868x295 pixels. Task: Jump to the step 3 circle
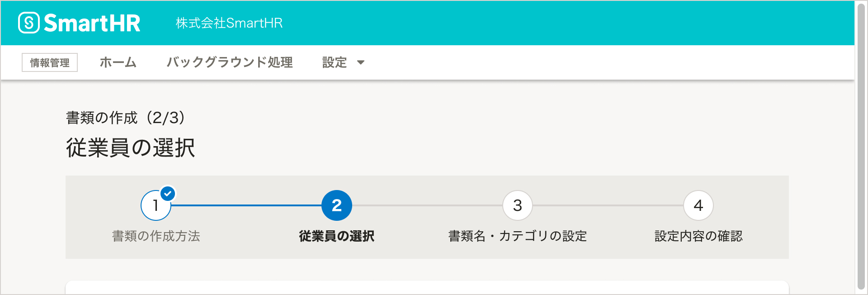point(518,205)
